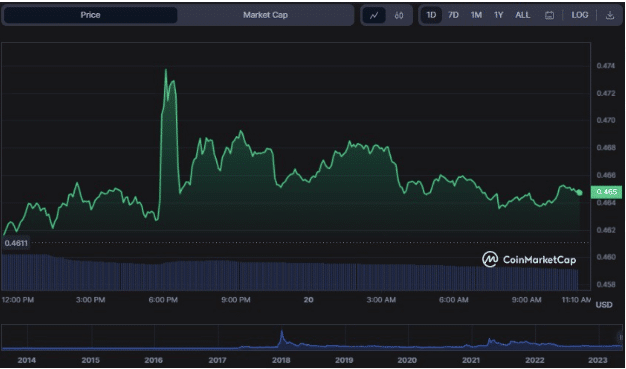Switch to candlestick chart icon
The width and height of the screenshot is (626, 369).
click(398, 16)
